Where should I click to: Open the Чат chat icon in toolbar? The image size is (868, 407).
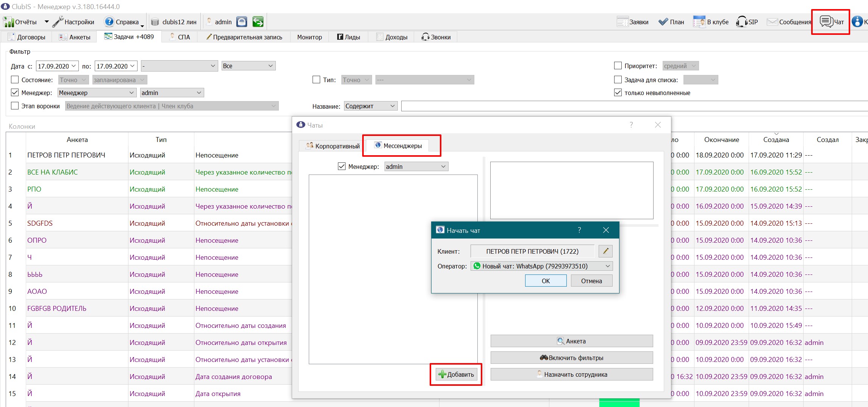point(826,22)
